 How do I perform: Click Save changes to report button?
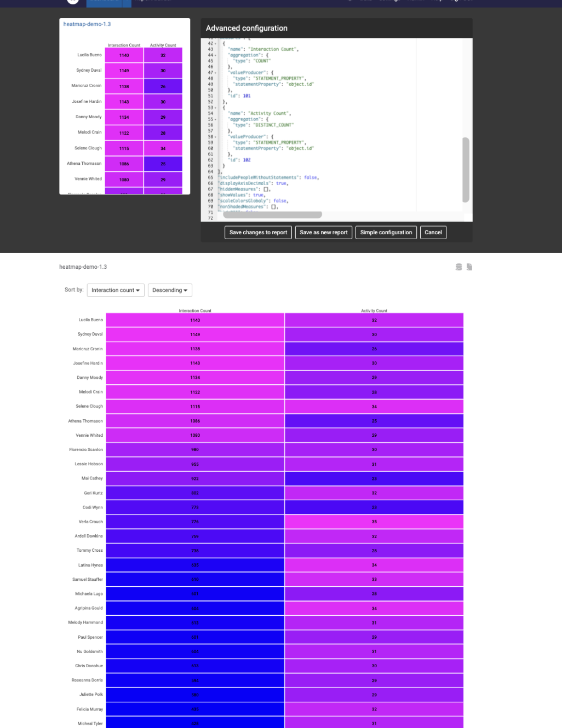tap(258, 233)
